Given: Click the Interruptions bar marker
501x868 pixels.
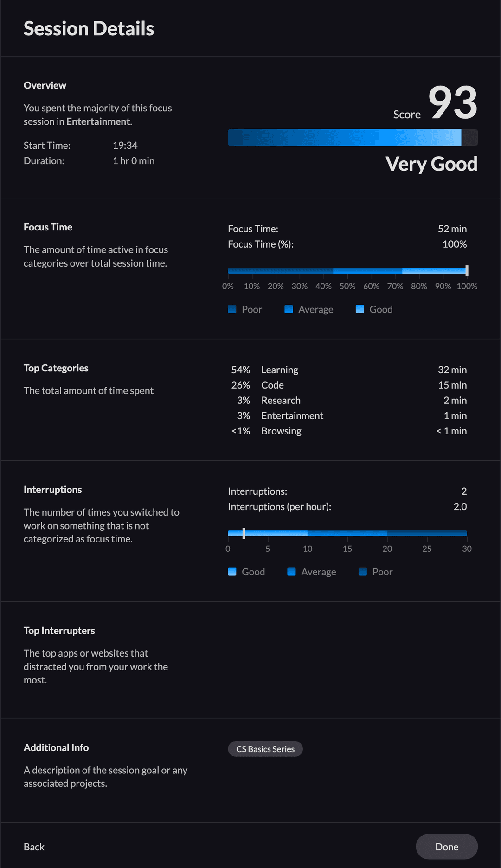Looking at the screenshot, I should tap(244, 533).
